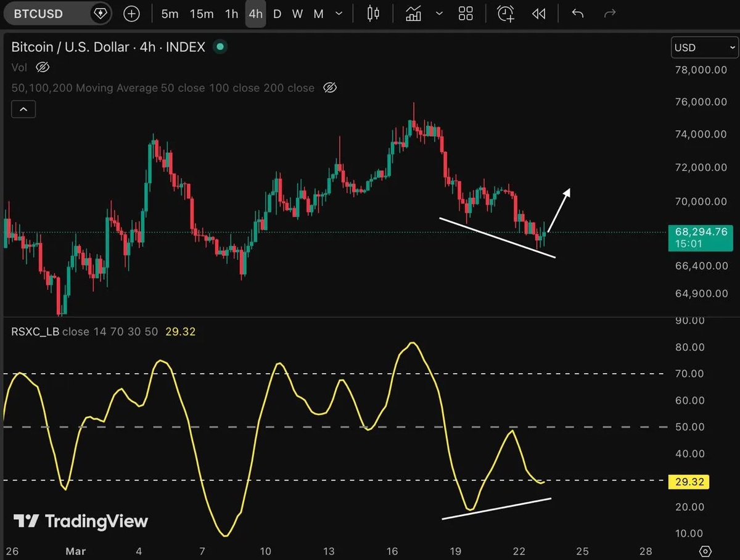Choose the W weekly timeframe
The height and width of the screenshot is (560, 740).
[x=297, y=14]
